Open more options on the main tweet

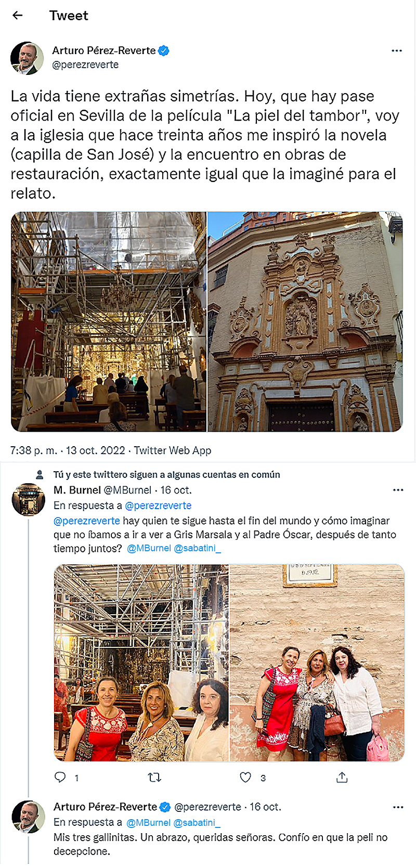(x=397, y=50)
